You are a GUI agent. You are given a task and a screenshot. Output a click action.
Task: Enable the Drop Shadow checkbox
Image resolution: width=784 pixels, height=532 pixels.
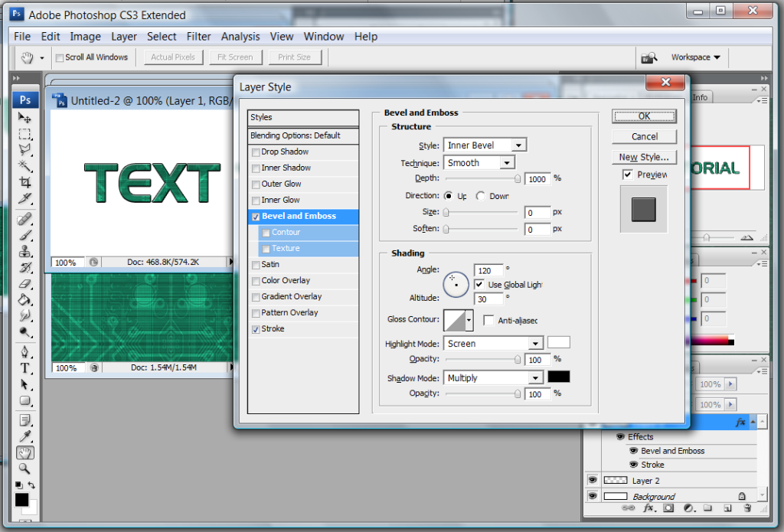[x=256, y=152]
